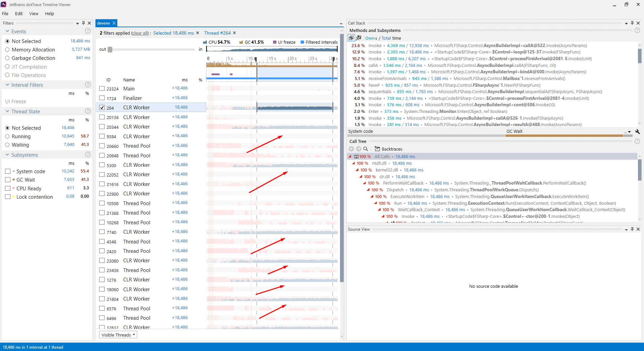Viewport: 644px width, 351px height.
Task: Click the Backtraces icon in Call Tree
Action: (377, 149)
